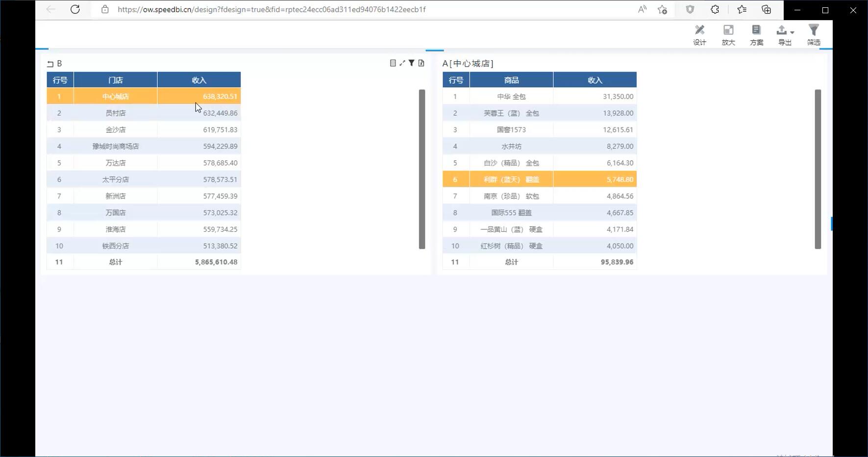Click the 5,865,610.48 total value
Screen dimensions: 868x457
coord(216,262)
